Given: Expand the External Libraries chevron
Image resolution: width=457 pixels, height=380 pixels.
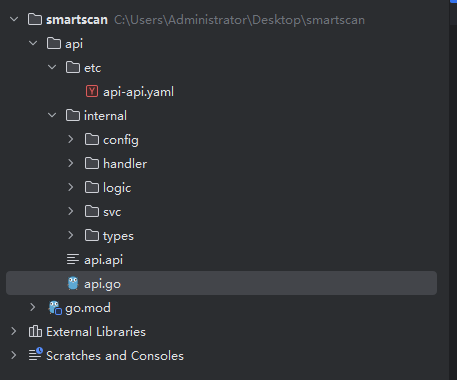Looking at the screenshot, I should pyautogui.click(x=14, y=331).
